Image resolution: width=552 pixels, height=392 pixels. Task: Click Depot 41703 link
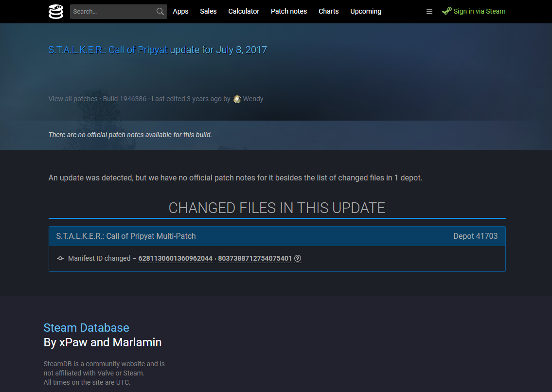[475, 236]
